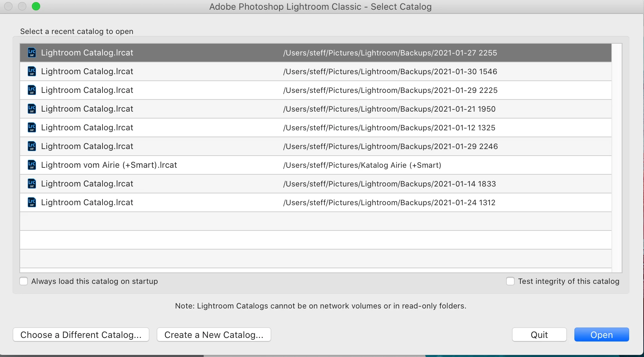Select catalog name in 2021-01-12 1325 row

[x=87, y=128]
